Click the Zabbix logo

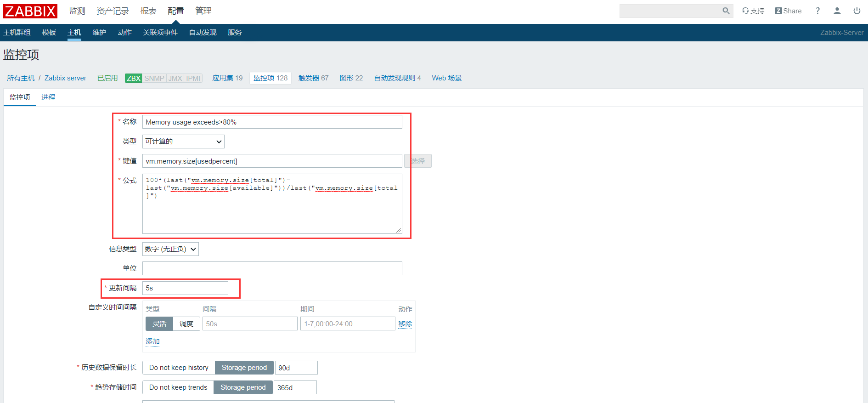pos(30,11)
